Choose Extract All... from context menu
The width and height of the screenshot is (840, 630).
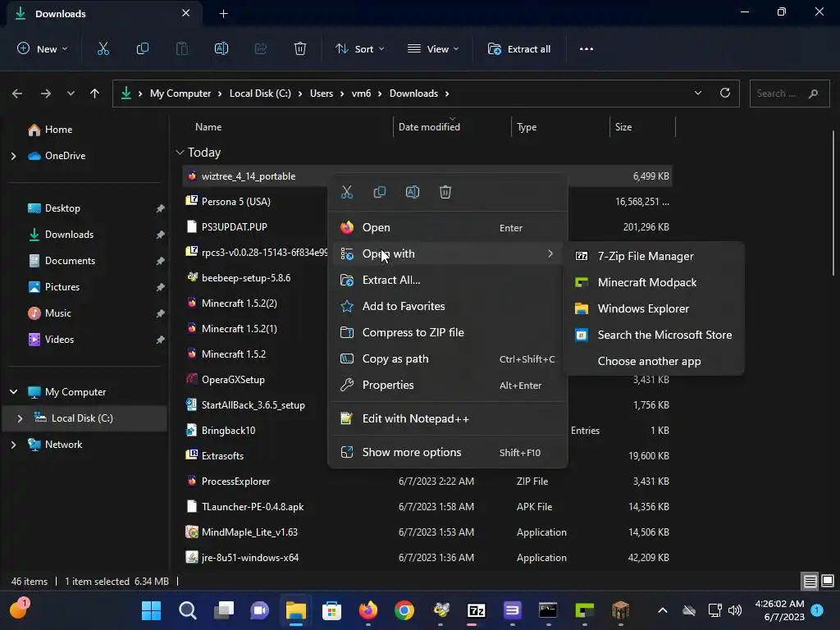pos(449,280)
